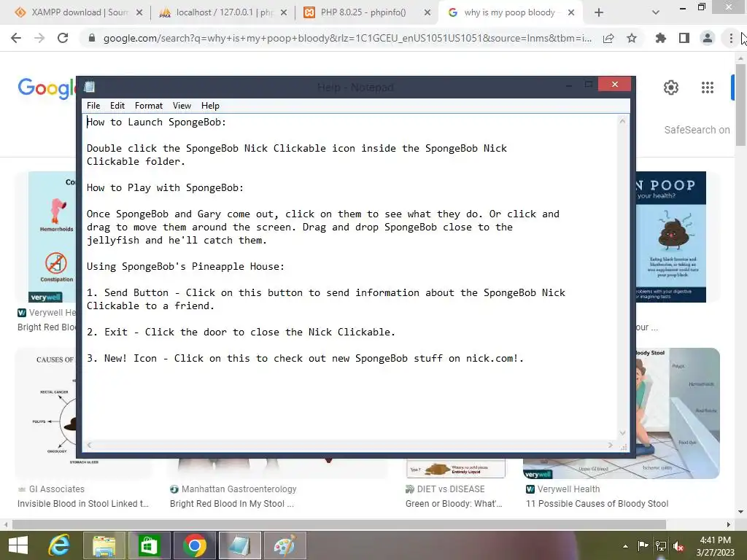Open Notepad's Format menu
Screen dimensions: 747x560
coord(149,106)
